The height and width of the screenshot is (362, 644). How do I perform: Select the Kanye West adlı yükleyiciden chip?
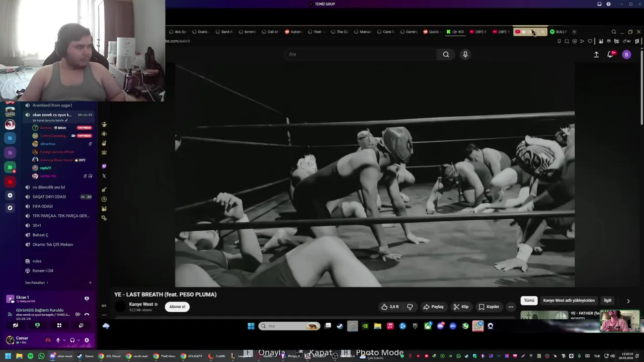pos(569,300)
